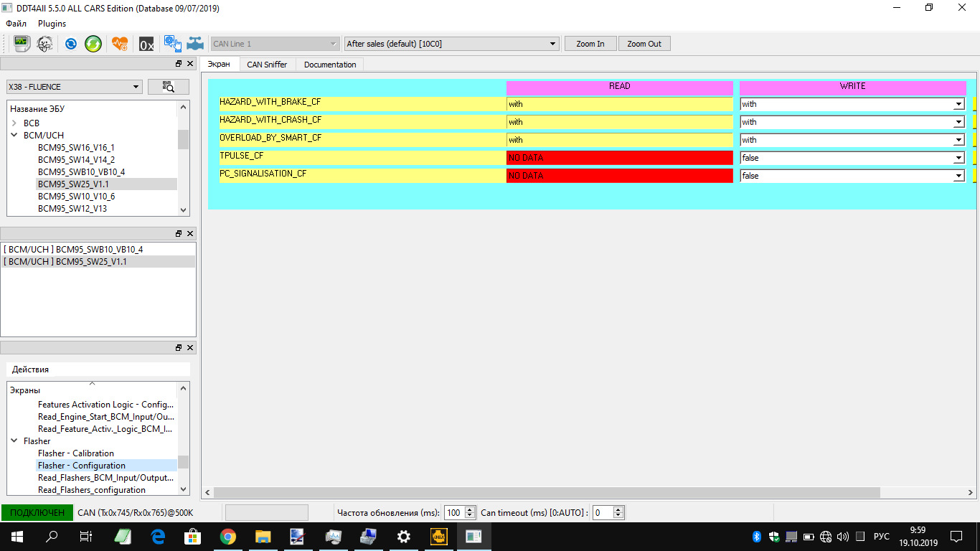
Task: Open the After sales (default) [10C0] dropdown
Action: [x=451, y=44]
